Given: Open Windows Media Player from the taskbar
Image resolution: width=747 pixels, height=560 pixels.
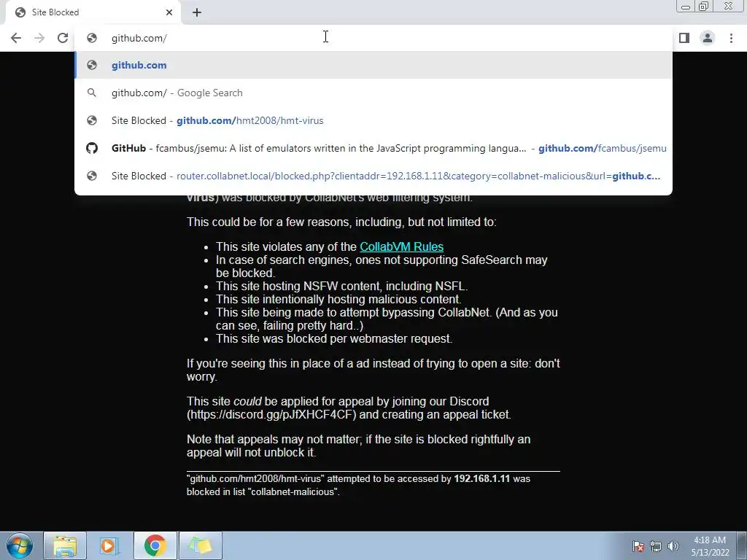Looking at the screenshot, I should click(109, 545).
